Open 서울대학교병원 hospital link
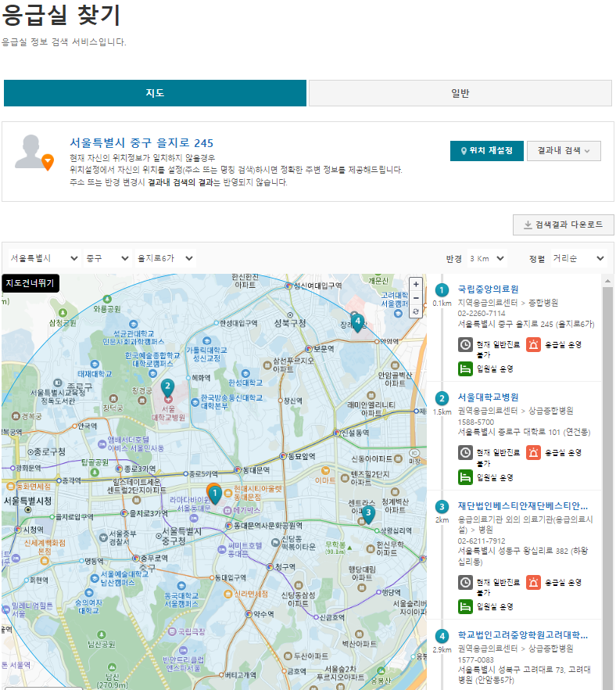 pos(488,397)
